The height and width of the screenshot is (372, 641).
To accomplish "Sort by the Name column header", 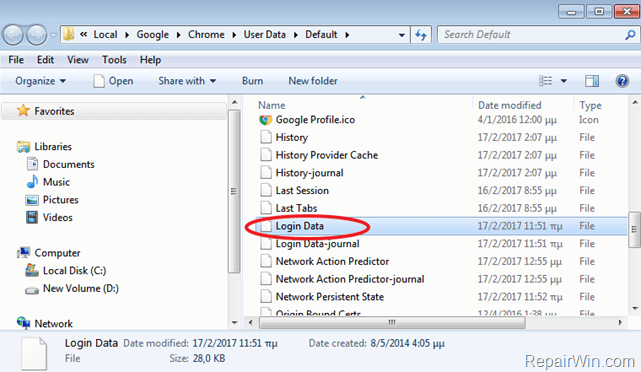I will 272,105.
